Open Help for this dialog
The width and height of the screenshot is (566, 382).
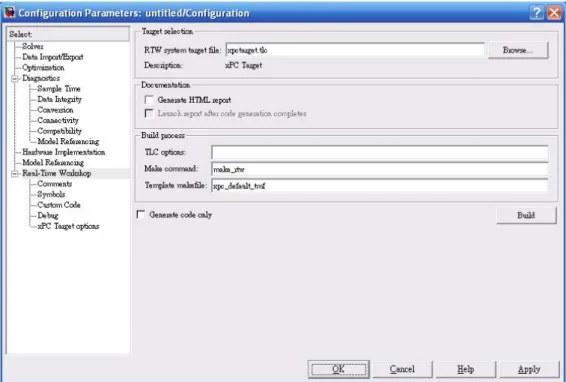(x=466, y=369)
